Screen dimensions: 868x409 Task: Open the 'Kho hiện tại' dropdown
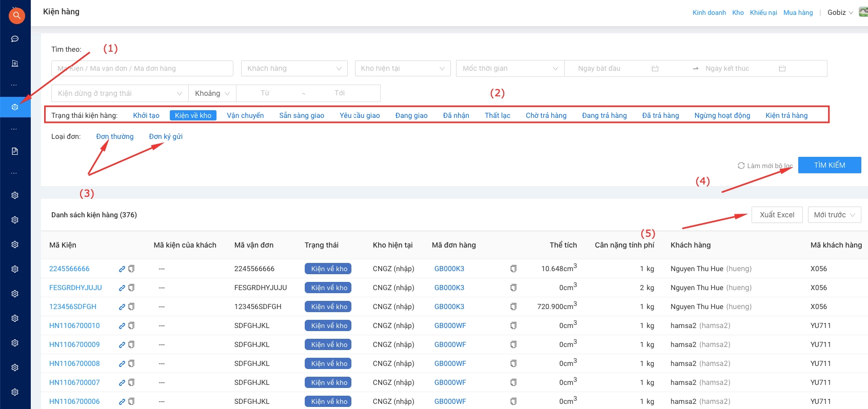coord(402,69)
